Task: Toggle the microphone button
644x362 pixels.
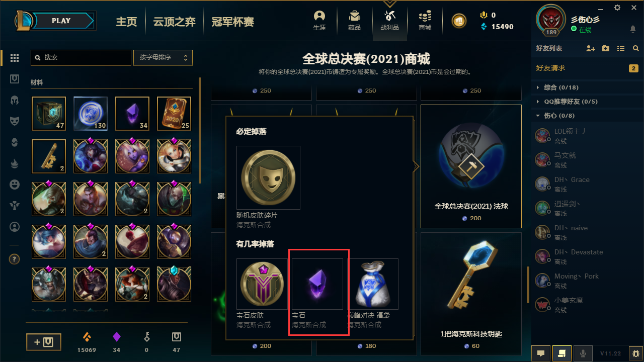Action: point(583,353)
